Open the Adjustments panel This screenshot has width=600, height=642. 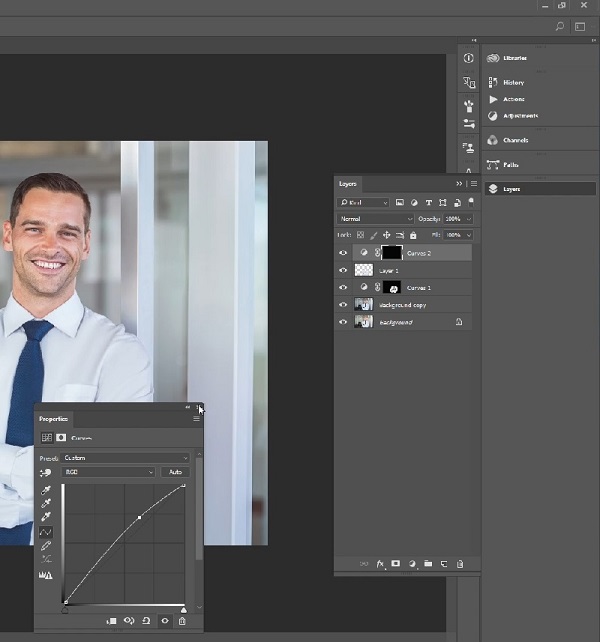(520, 116)
